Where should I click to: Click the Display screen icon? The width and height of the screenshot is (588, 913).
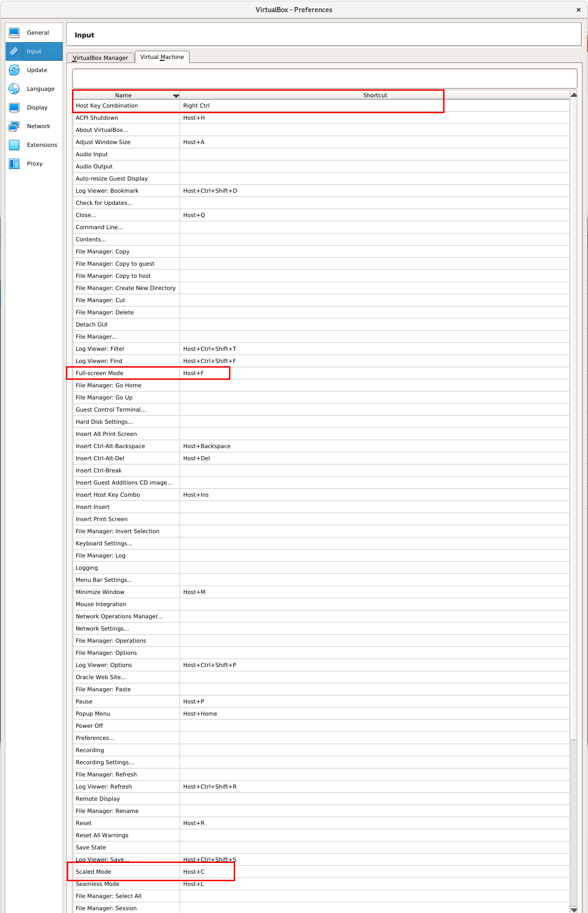[x=14, y=108]
